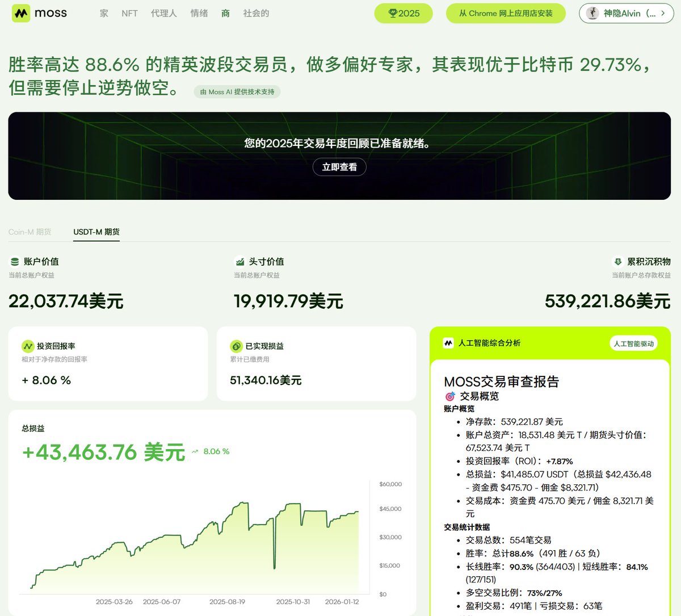
Task: Click the 539,221.86美元 deposits value
Action: 608,301
